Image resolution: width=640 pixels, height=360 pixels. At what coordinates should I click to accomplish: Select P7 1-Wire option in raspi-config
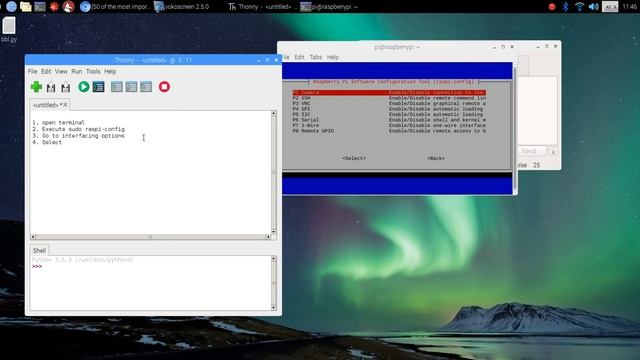tap(389, 126)
